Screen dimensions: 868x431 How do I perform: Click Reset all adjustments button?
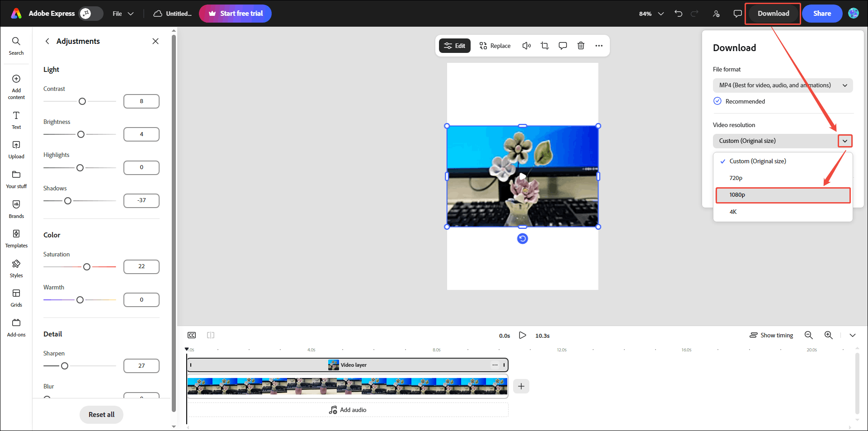click(x=101, y=415)
